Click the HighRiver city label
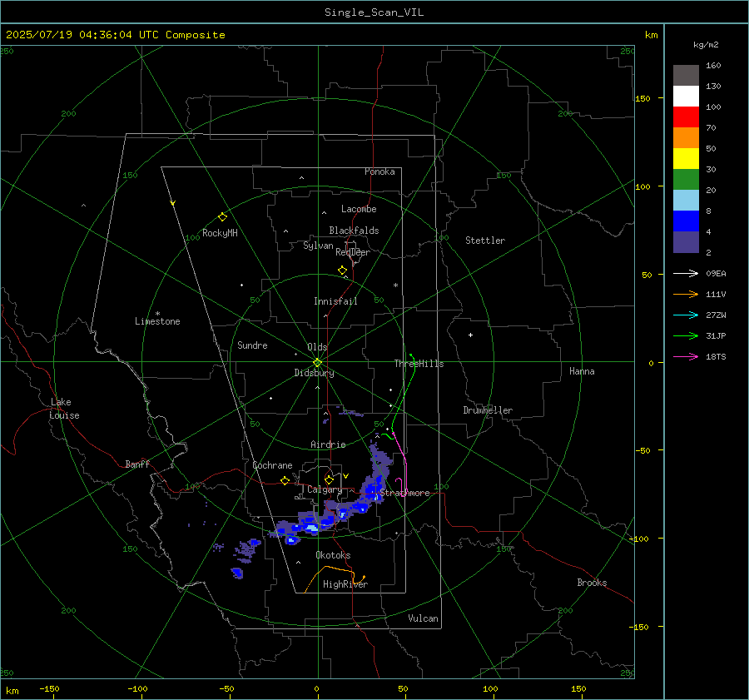749x700 pixels. [345, 584]
